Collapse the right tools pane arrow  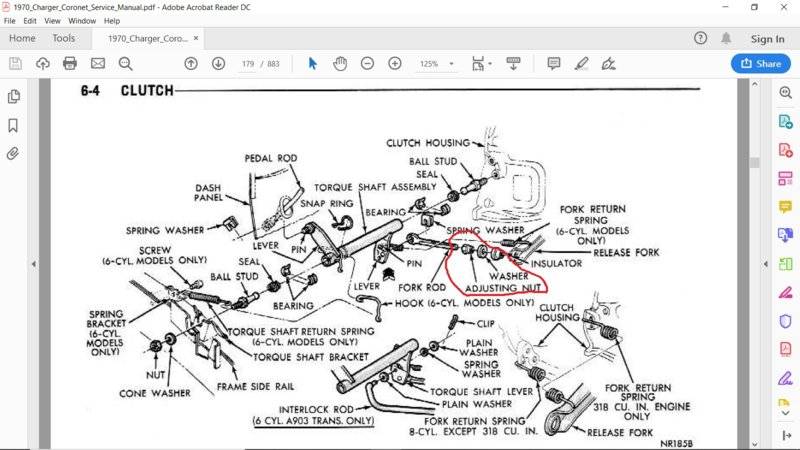click(x=766, y=265)
